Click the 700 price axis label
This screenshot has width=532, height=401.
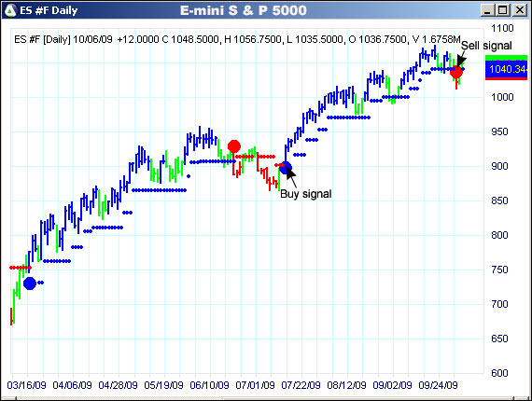(499, 304)
